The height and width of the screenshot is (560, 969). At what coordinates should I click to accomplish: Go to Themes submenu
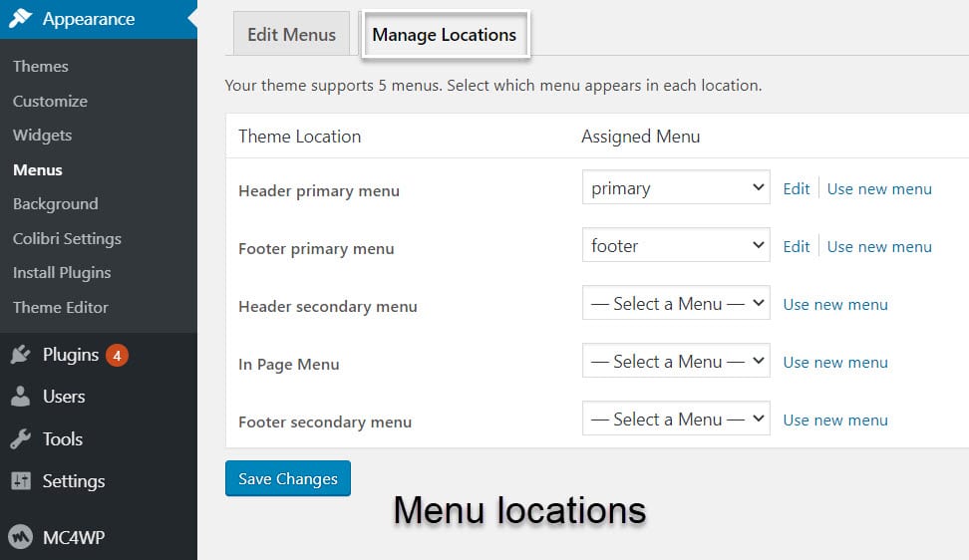pos(41,66)
